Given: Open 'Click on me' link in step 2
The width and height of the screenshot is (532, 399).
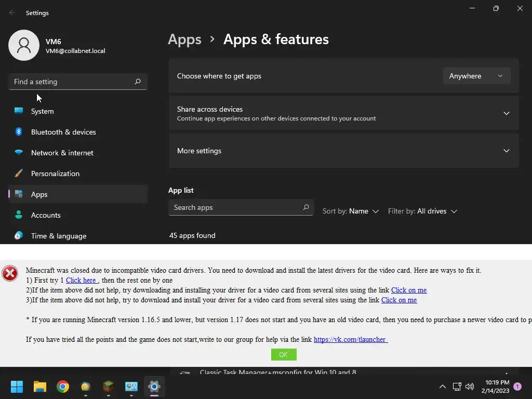Looking at the screenshot, I should point(409,290).
